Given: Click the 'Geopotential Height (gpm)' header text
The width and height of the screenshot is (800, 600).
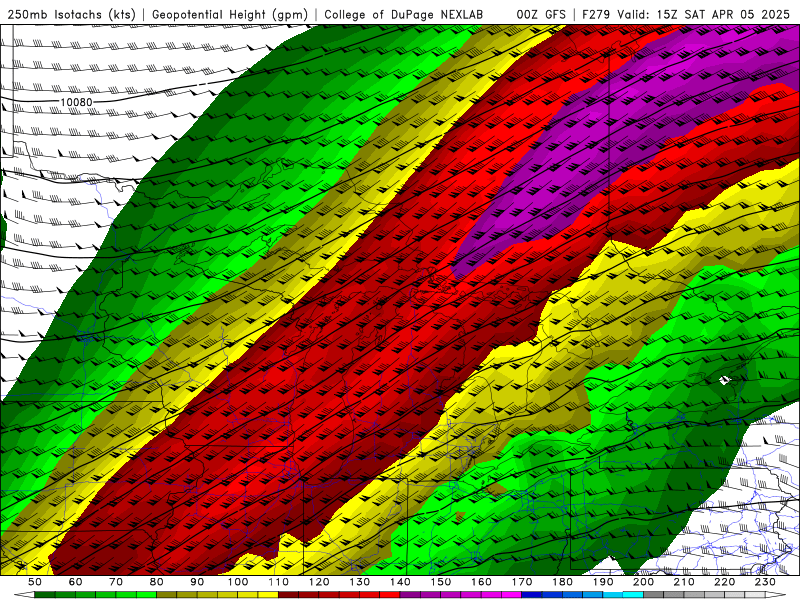Looking at the screenshot, I should pyautogui.click(x=230, y=15).
